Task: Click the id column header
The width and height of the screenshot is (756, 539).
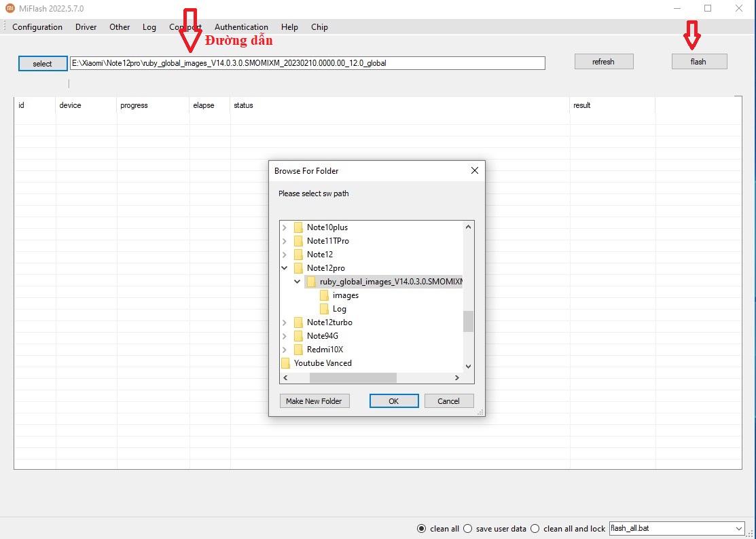Action: click(x=35, y=105)
